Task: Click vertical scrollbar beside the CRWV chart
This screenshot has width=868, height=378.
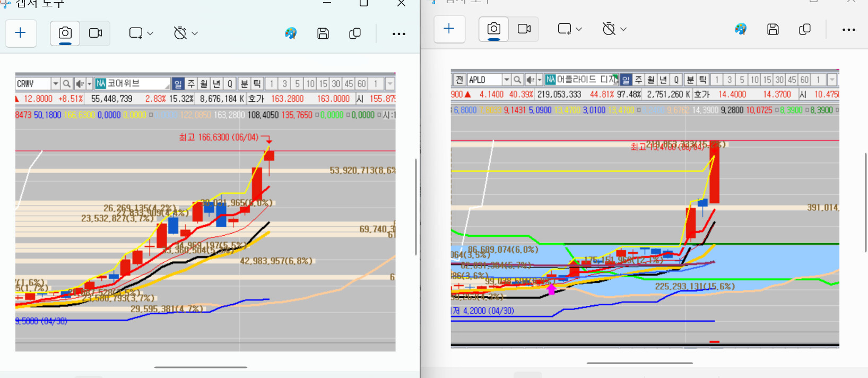Action: point(416,207)
